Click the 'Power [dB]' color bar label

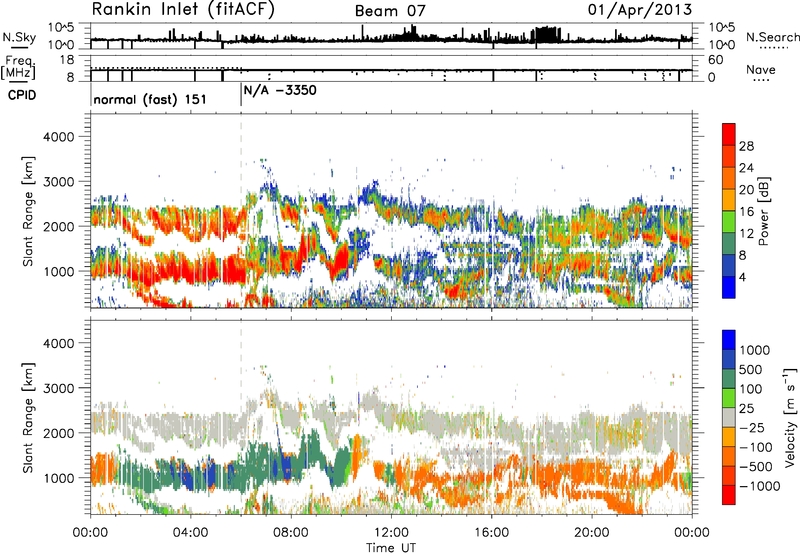coord(763,211)
